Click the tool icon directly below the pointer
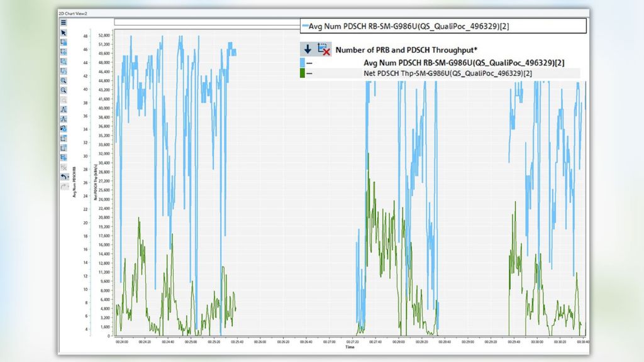This screenshot has height=362, width=644. (x=64, y=42)
